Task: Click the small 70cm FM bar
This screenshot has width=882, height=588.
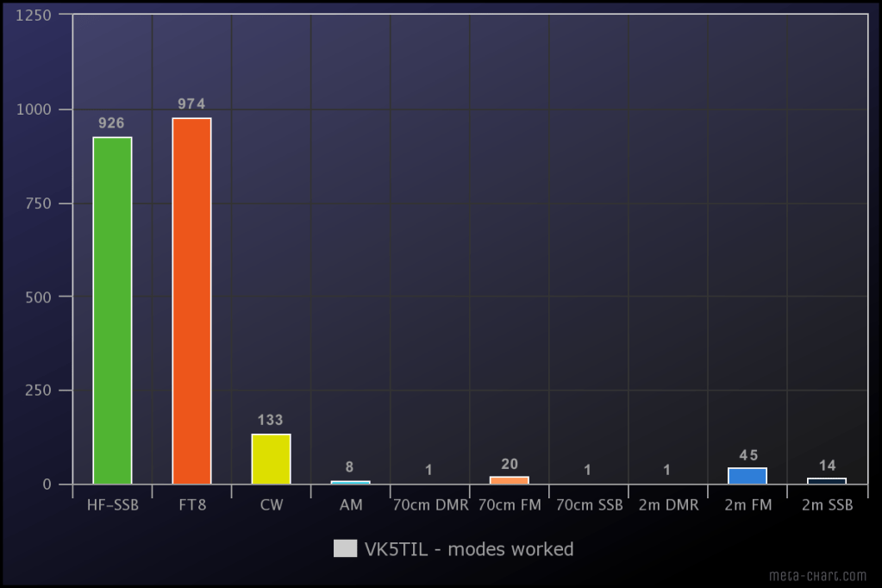Action: pyautogui.click(x=510, y=480)
